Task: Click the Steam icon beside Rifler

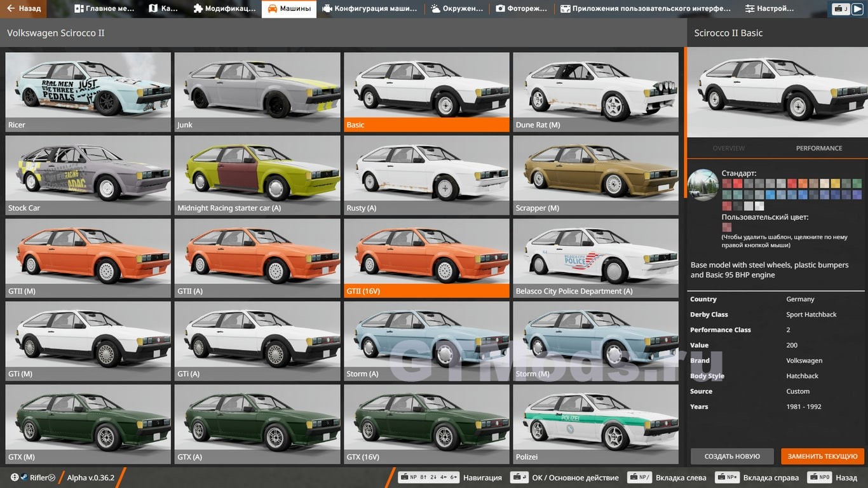Action: pyautogui.click(x=25, y=477)
